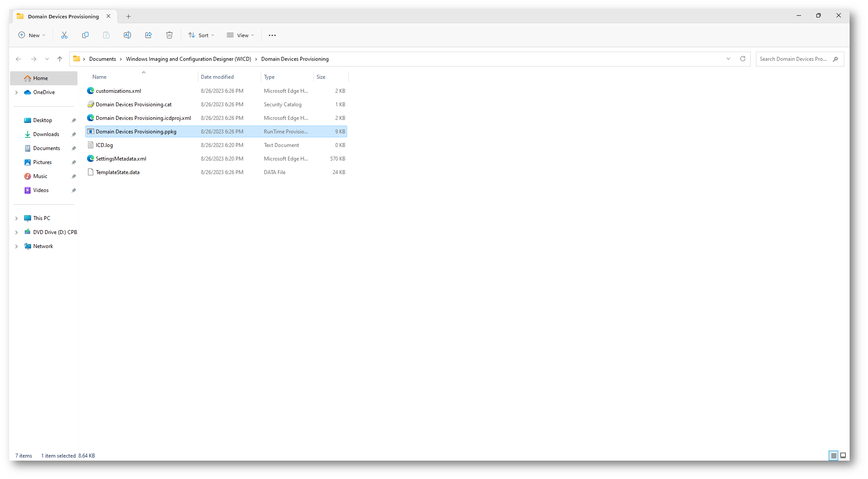Open Pictures in quick access

coord(42,162)
